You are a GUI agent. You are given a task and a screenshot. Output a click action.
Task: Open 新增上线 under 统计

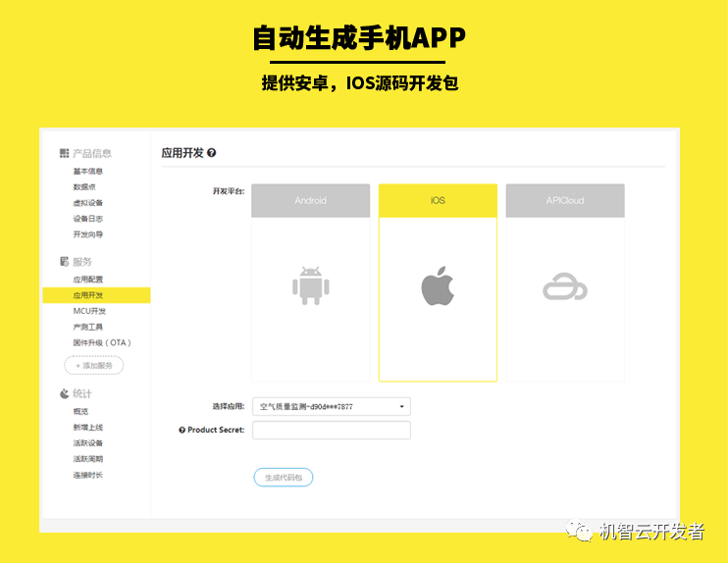pos(87,428)
